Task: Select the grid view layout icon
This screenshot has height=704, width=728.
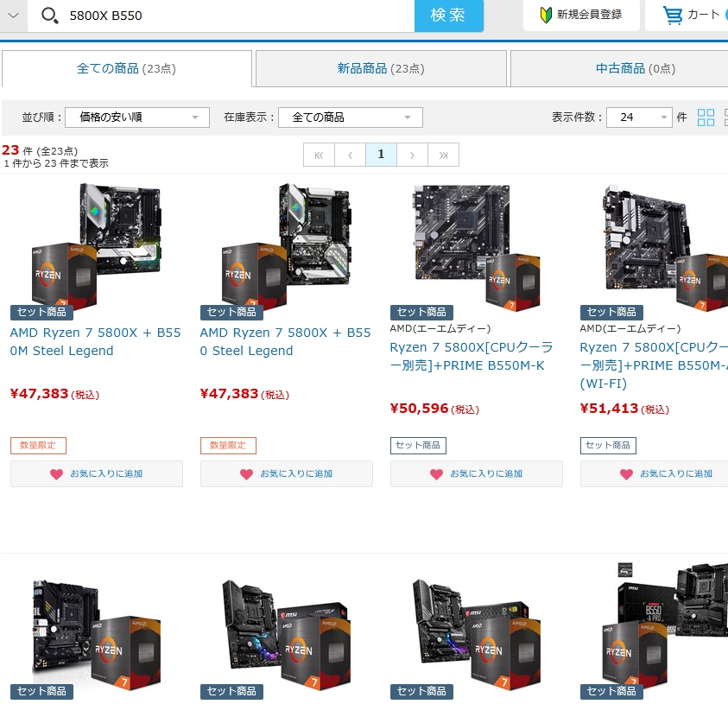Action: tap(706, 117)
